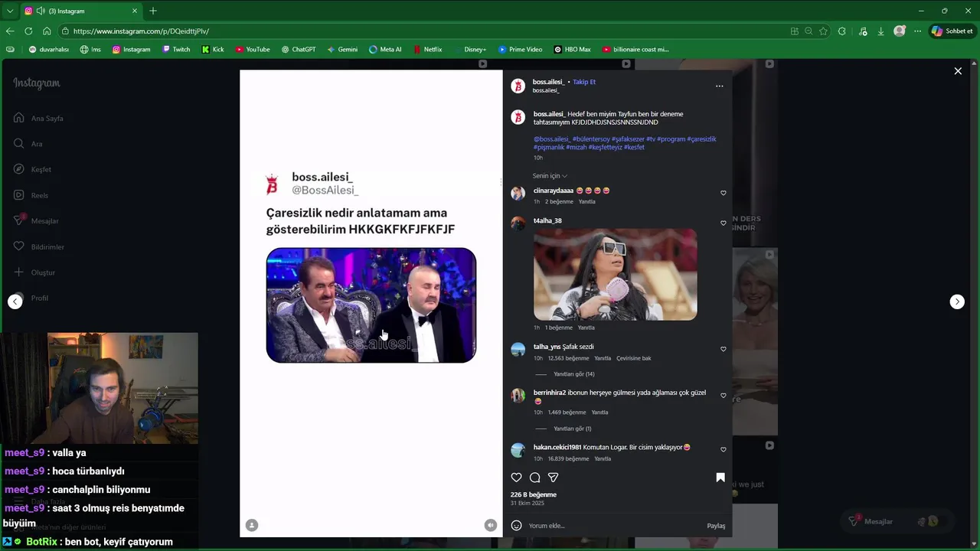Open the 226 B beğenme likes list
Viewport: 980px width, 551px height.
[534, 494]
